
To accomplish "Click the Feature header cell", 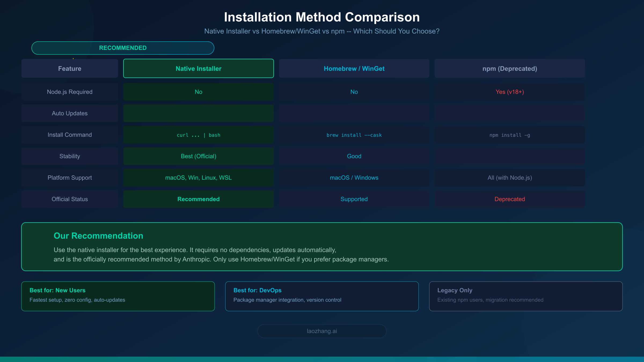I will coord(69,68).
